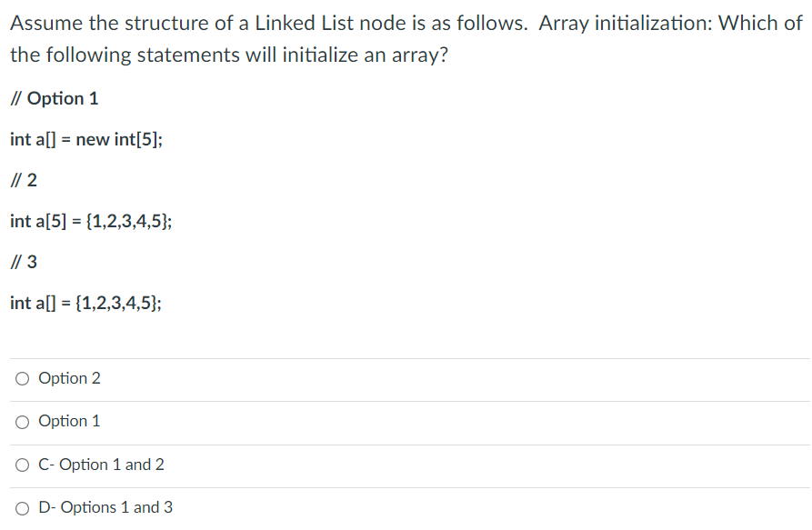The height and width of the screenshot is (530, 812).
Task: Choose answer C- Option 1 and 2
Action: pyautogui.click(x=22, y=464)
